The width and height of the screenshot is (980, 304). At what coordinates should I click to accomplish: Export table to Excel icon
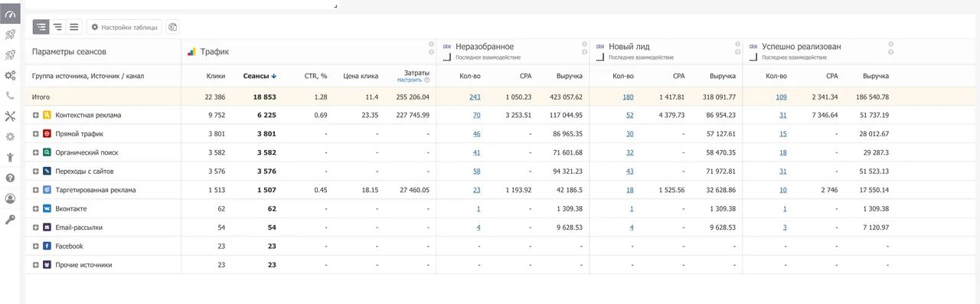pyautogui.click(x=173, y=27)
